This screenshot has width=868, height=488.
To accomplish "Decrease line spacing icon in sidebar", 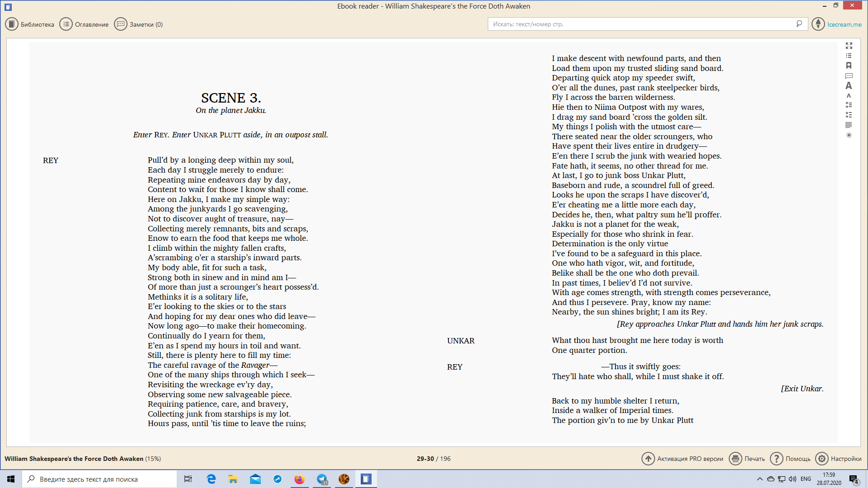I will (x=849, y=115).
